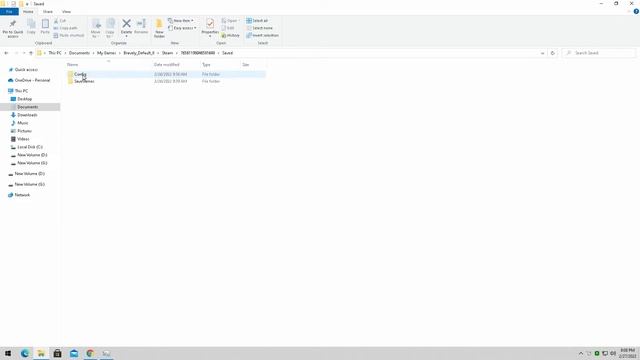This screenshot has height=360, width=640.
Task: Open the File ribbon tab
Action: [x=9, y=12]
